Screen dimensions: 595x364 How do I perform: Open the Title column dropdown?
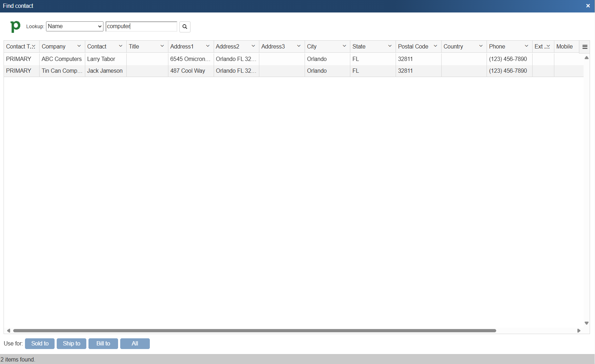162,46
